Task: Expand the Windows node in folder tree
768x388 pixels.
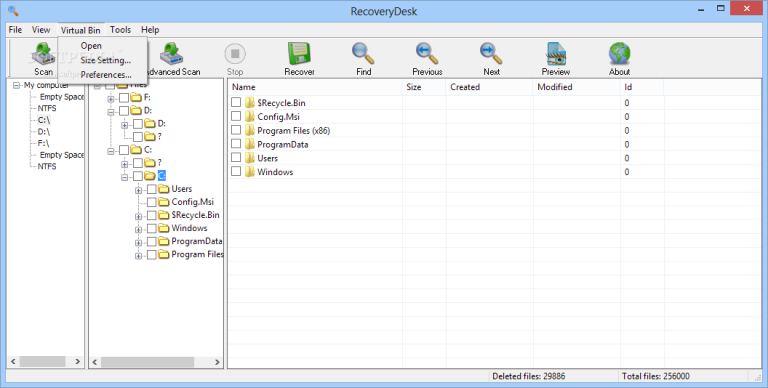Action: (x=139, y=229)
